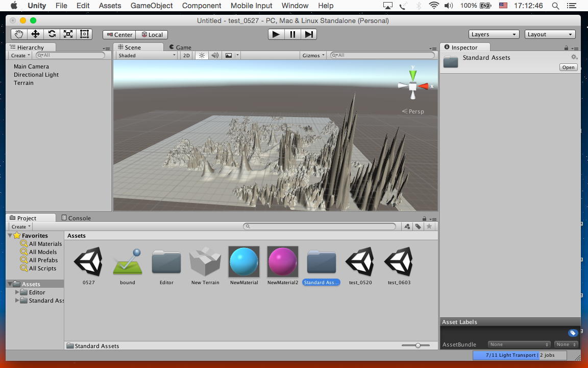Screen dimensions: 588x368
Task: Expand the Editor folder in Project tree
Action: [17, 292]
